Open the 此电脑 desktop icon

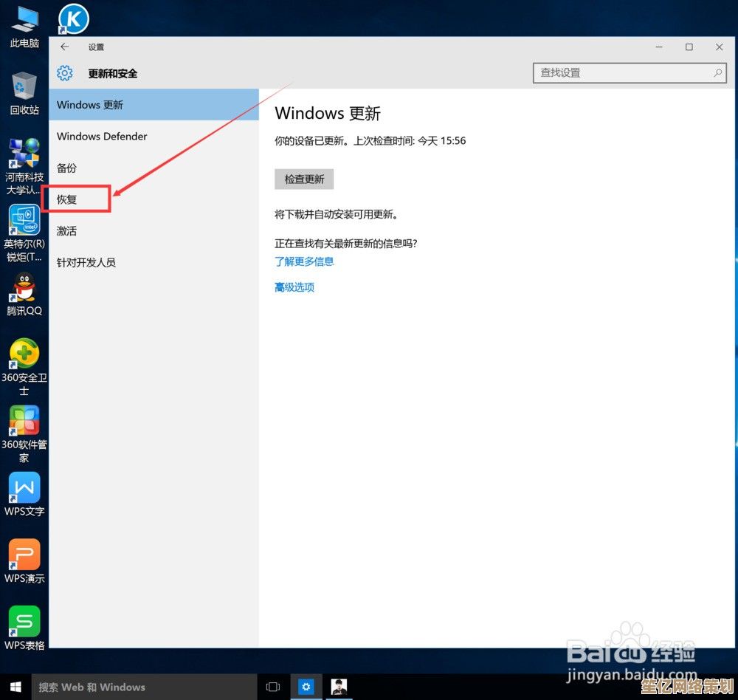point(24,27)
